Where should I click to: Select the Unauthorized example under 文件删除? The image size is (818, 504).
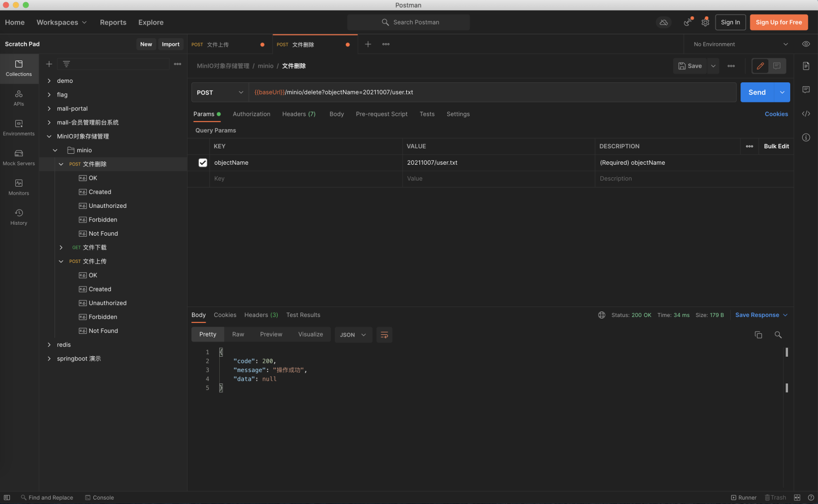[x=107, y=206]
